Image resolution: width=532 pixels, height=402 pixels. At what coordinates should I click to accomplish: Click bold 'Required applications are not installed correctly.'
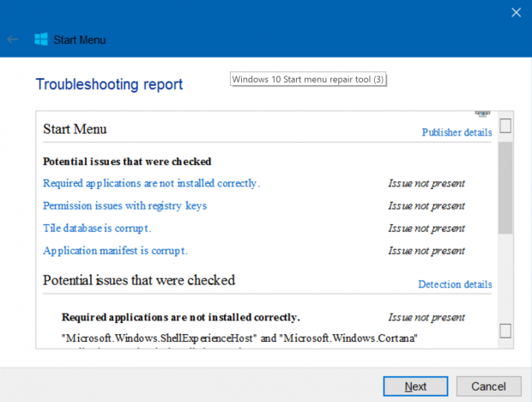coord(181,317)
